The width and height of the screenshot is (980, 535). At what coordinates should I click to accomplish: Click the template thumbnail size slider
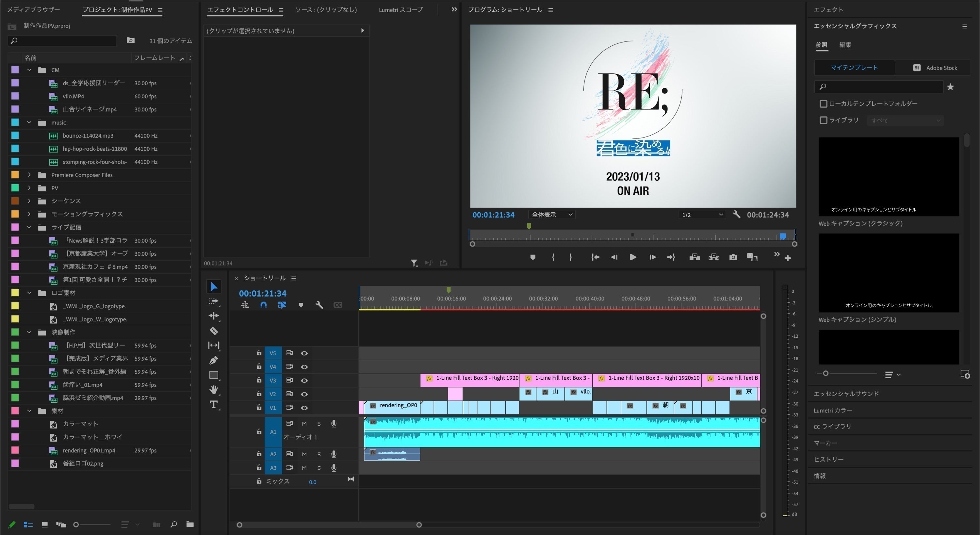(x=825, y=374)
